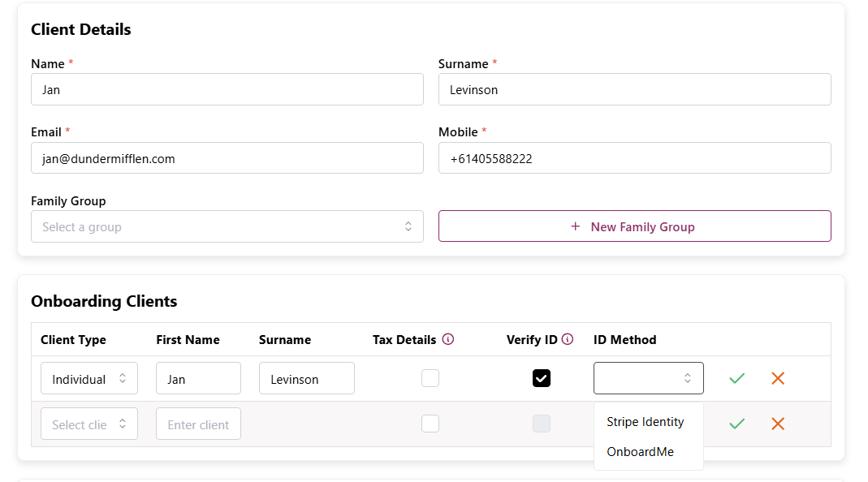Viewport: 868px width, 482px height.
Task: Click the Mobile number input field
Action: [x=634, y=158]
